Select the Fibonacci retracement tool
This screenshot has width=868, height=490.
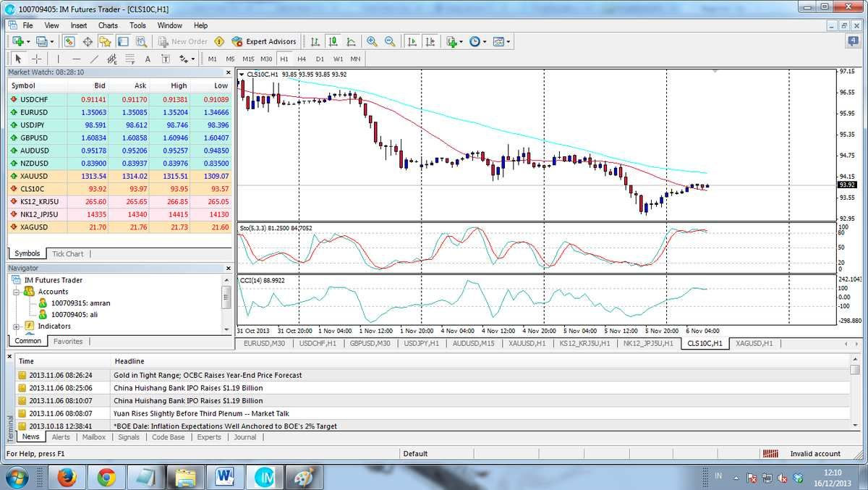129,59
